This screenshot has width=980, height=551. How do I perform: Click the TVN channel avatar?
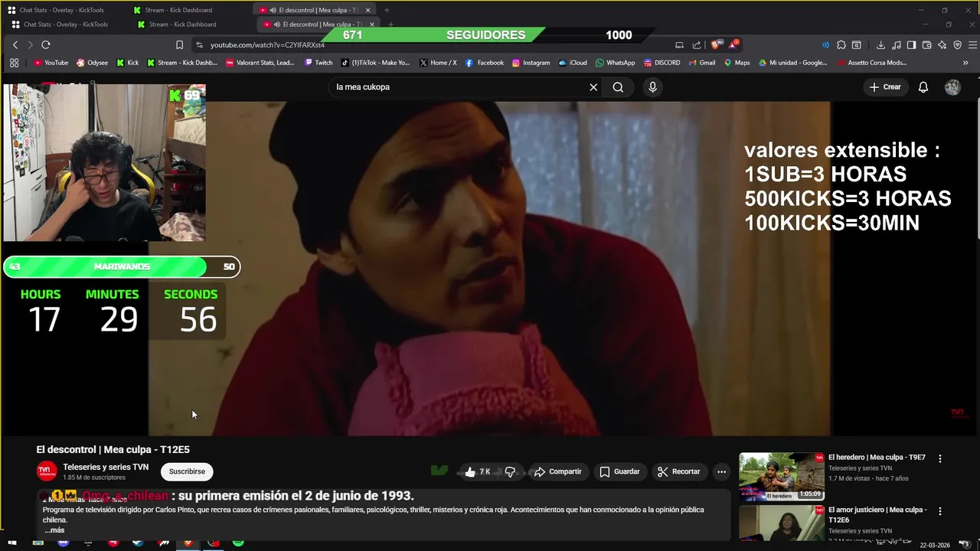(47, 471)
